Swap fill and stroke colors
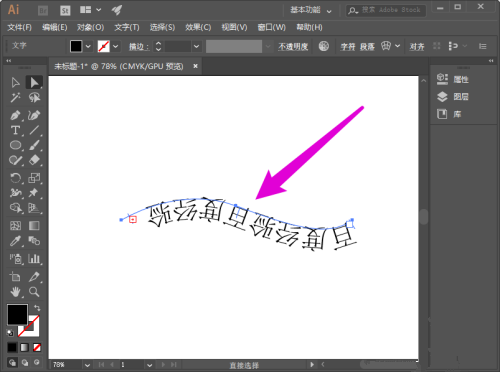 (x=37, y=308)
